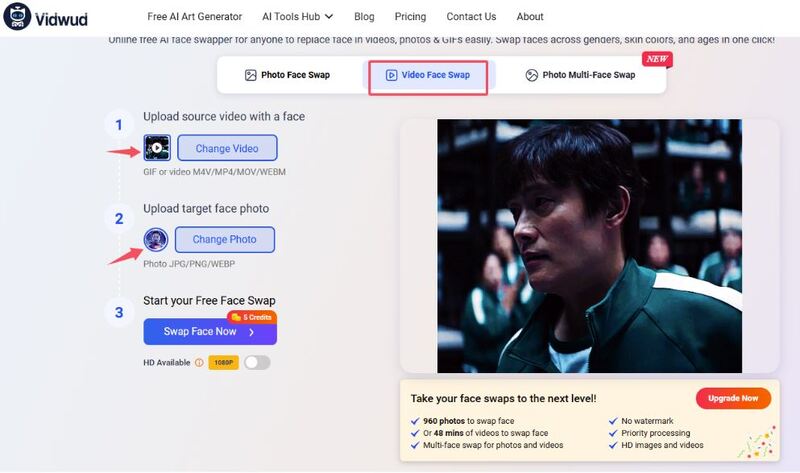Click the Multi-Face Swap icon
This screenshot has height=473, width=800.
[x=532, y=76]
